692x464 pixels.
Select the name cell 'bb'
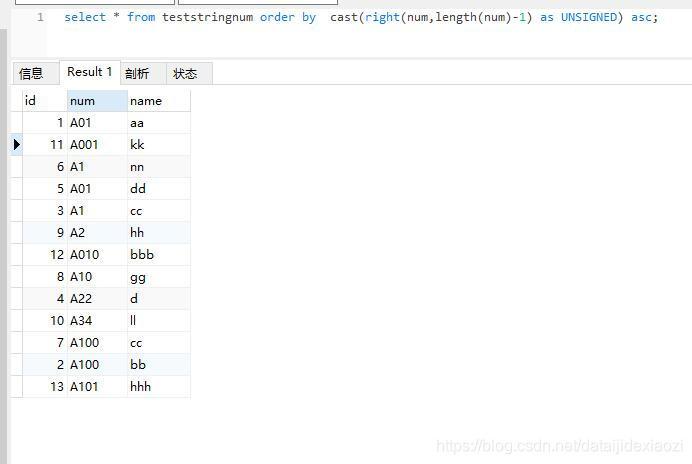point(159,364)
